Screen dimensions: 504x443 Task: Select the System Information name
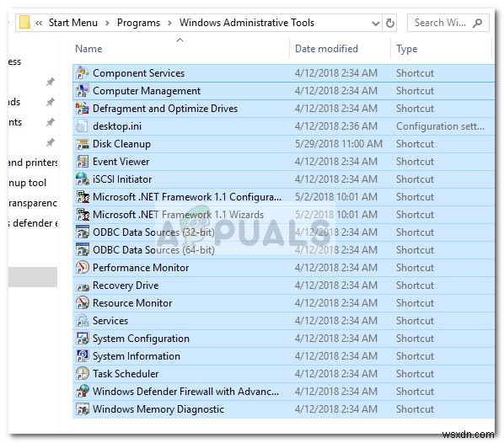137,356
